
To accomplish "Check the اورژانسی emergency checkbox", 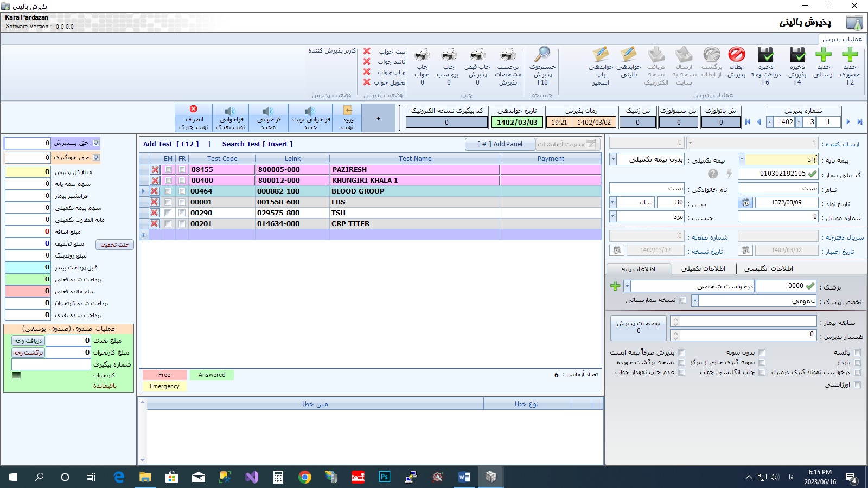I will click(857, 385).
